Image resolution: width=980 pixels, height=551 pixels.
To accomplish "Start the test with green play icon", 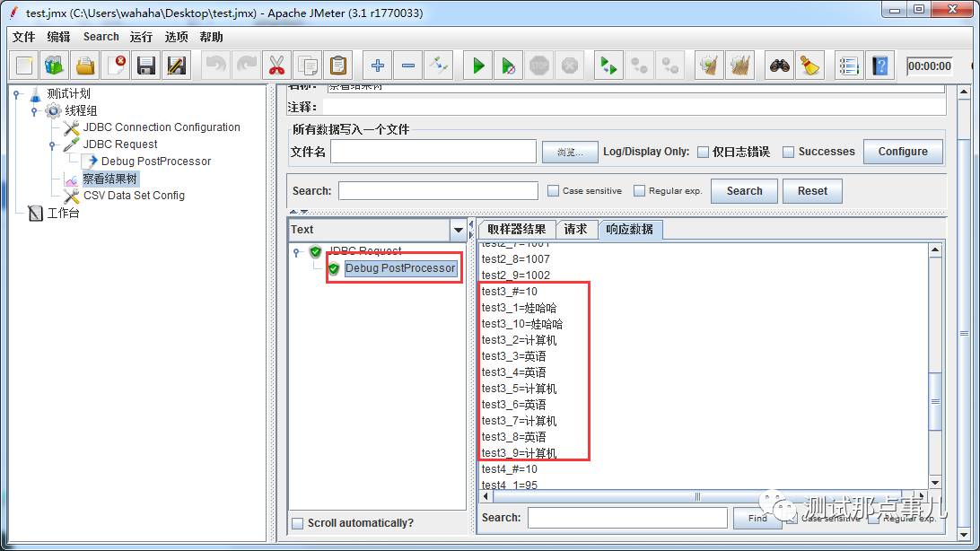I will tap(478, 66).
